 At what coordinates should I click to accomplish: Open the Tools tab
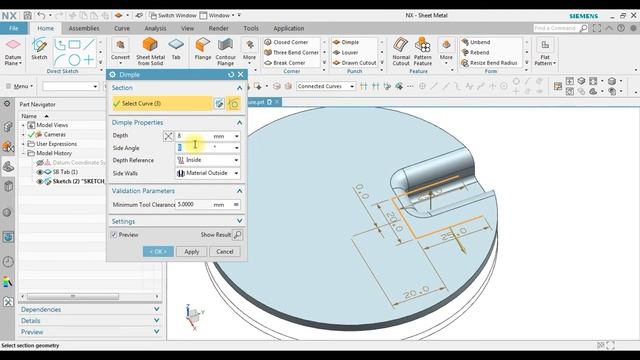coord(251,28)
